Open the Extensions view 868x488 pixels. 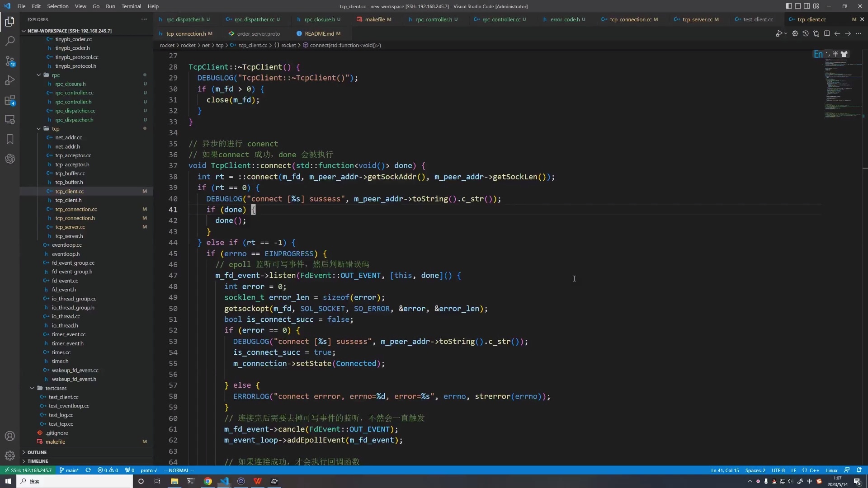[x=10, y=100]
